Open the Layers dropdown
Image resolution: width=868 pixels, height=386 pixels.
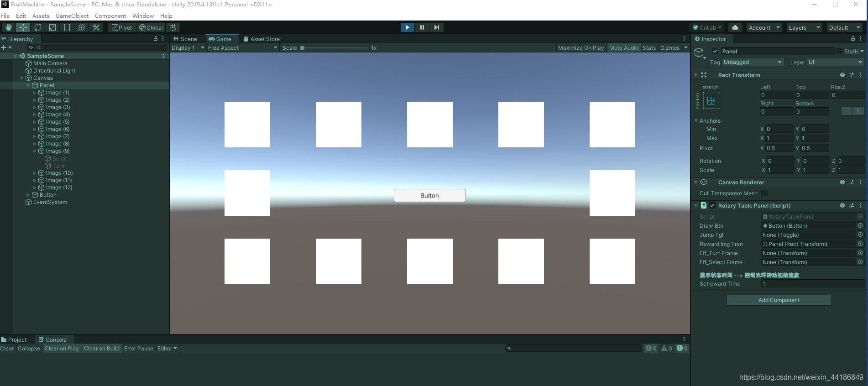point(804,27)
